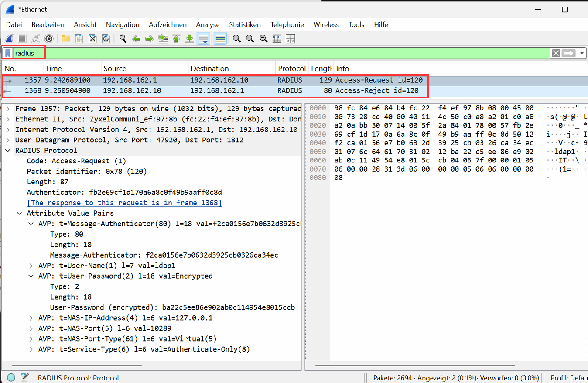Jump to the first packet
Image resolution: width=588 pixels, height=383 pixels.
(x=176, y=39)
